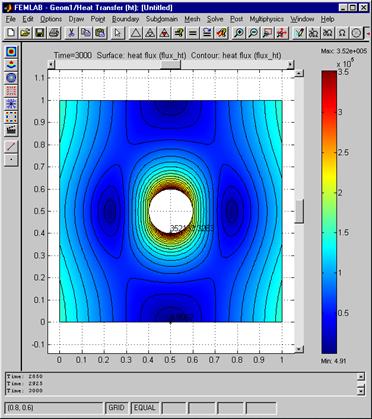Viewport: 372px width, 419px height.
Task: Toggle the GRID status bar button
Action: pyautogui.click(x=116, y=408)
